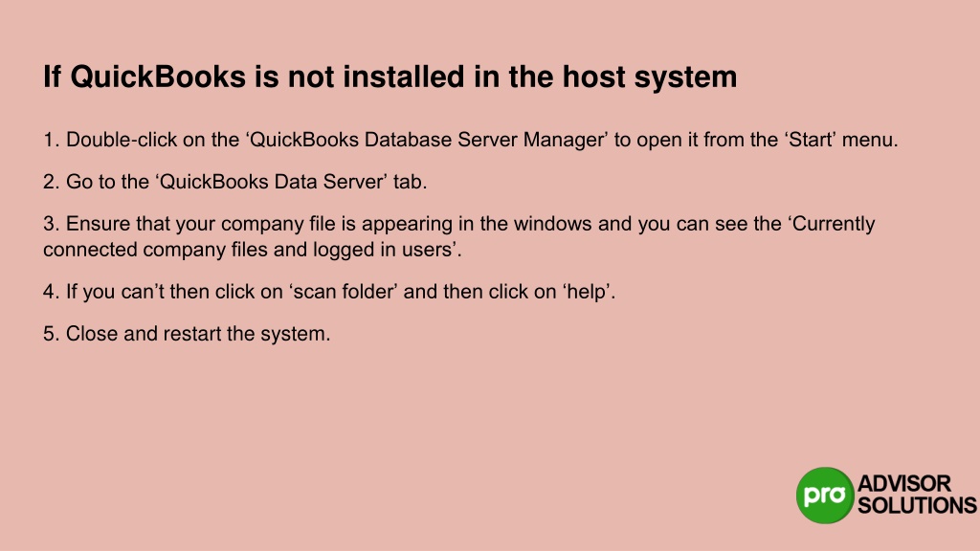Select step 2 about Data Server tab
Screen dimensions: 980x551
coord(235,182)
